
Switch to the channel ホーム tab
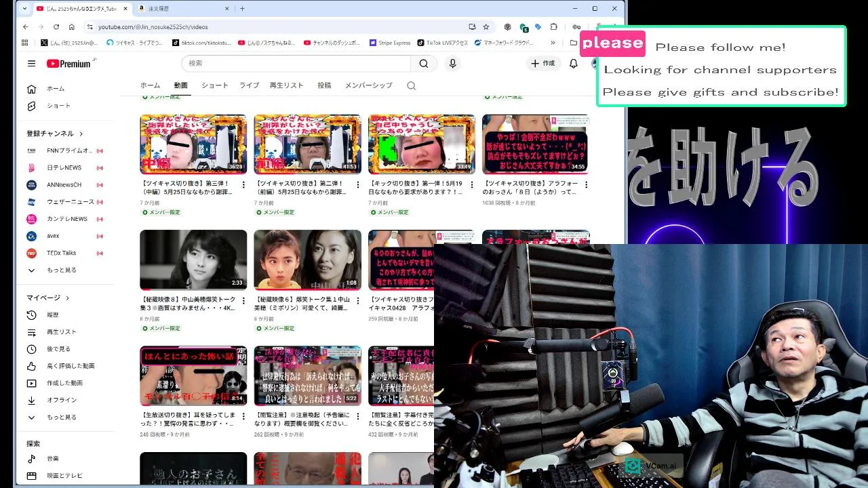[x=150, y=85]
